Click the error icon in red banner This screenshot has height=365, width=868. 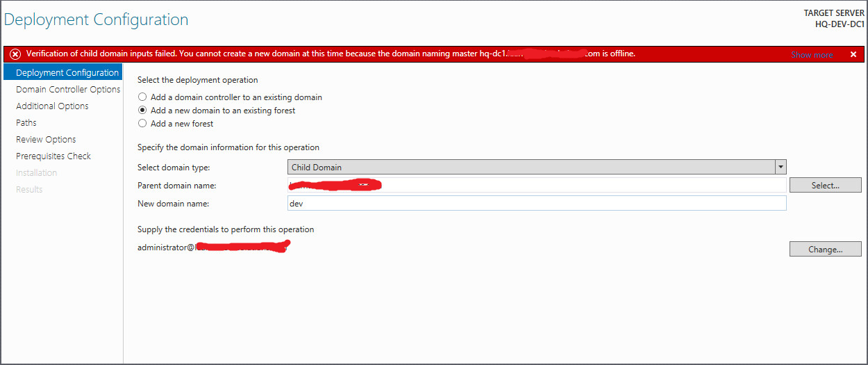(x=15, y=54)
